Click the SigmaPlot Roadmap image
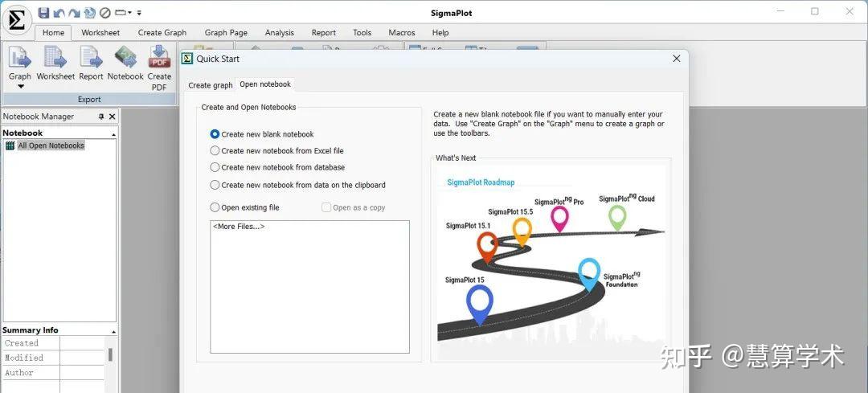Screen dimensions: 868x393 pyautogui.click(x=551, y=263)
